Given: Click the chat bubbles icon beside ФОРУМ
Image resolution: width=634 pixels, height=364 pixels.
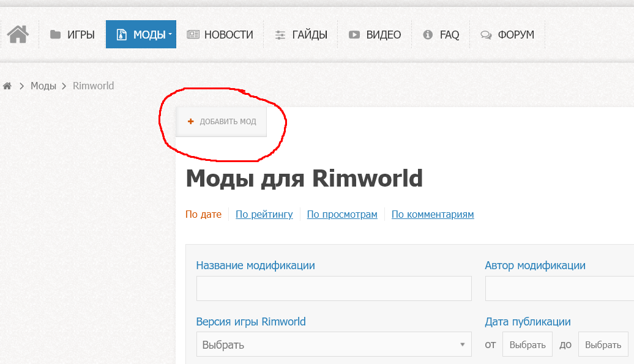Looking at the screenshot, I should pos(486,35).
